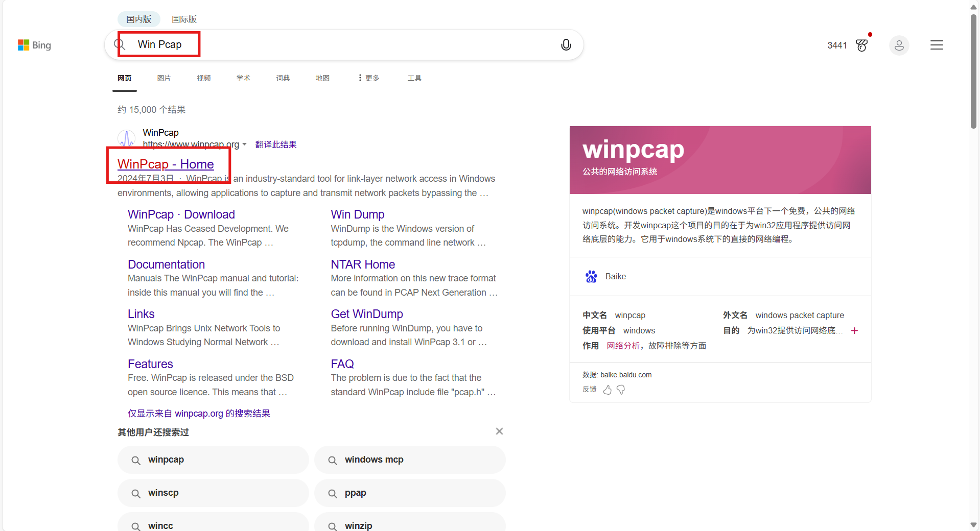The width and height of the screenshot is (980, 531).
Task: Click magnifier icon next to winpcap suggestion
Action: [x=136, y=461]
